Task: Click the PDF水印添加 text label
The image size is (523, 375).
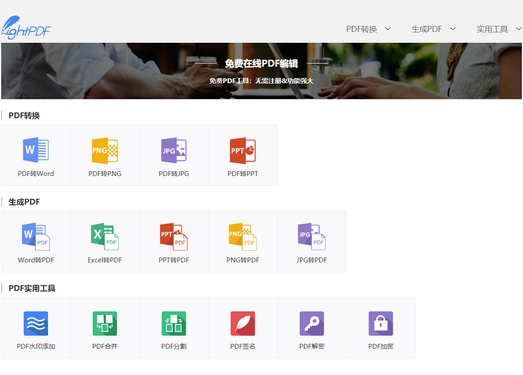Action: [x=36, y=346]
